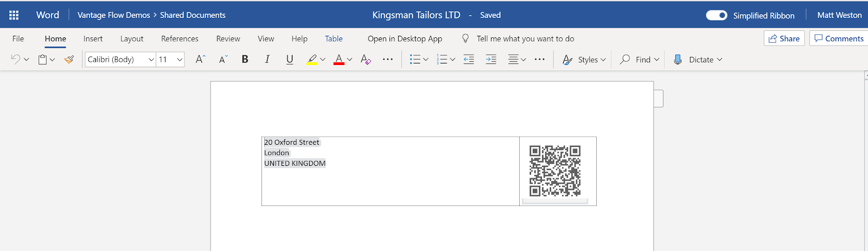This screenshot has height=251, width=868.
Task: Toggle bold formatting
Action: pos(245,59)
